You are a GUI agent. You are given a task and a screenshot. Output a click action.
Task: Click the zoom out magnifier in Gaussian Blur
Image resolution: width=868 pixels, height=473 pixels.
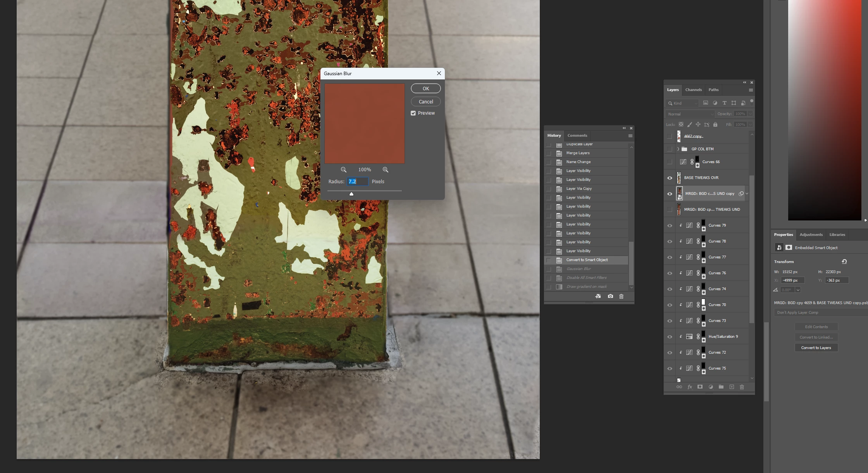pyautogui.click(x=343, y=170)
